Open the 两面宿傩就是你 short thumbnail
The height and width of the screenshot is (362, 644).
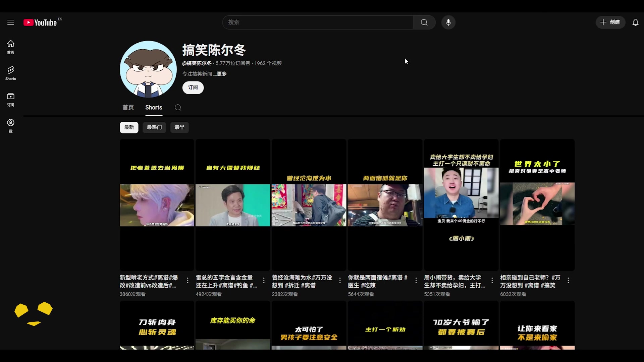tap(385, 205)
